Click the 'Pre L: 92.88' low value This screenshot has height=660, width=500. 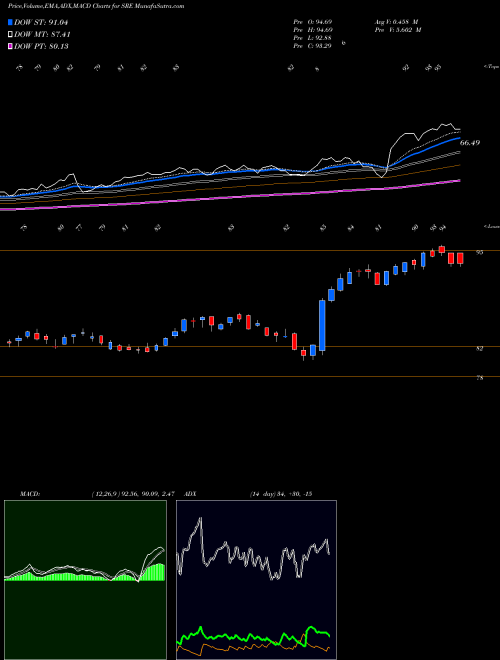pos(313,38)
